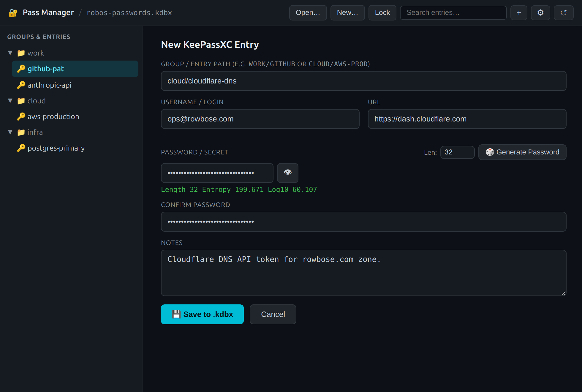
Task: Focus the Search entries field
Action: coord(453,13)
